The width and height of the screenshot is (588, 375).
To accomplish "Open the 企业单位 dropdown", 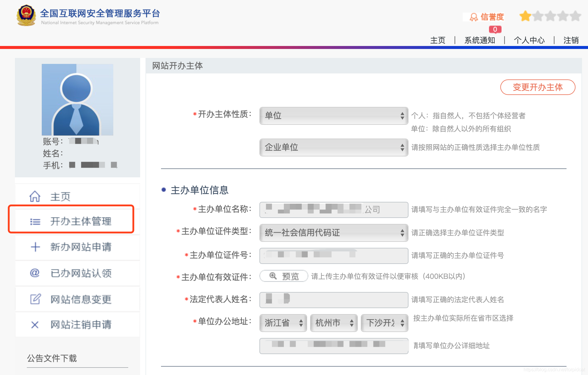I will click(333, 147).
